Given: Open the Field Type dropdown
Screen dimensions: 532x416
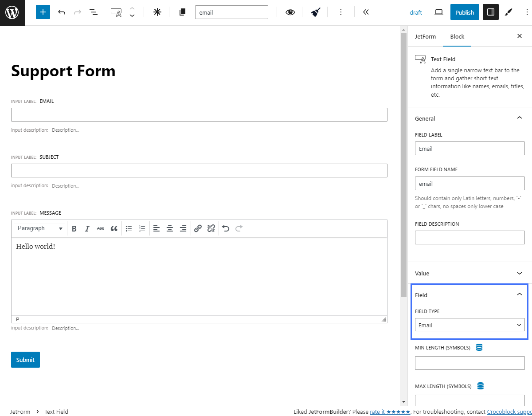Looking at the screenshot, I should (x=469, y=325).
